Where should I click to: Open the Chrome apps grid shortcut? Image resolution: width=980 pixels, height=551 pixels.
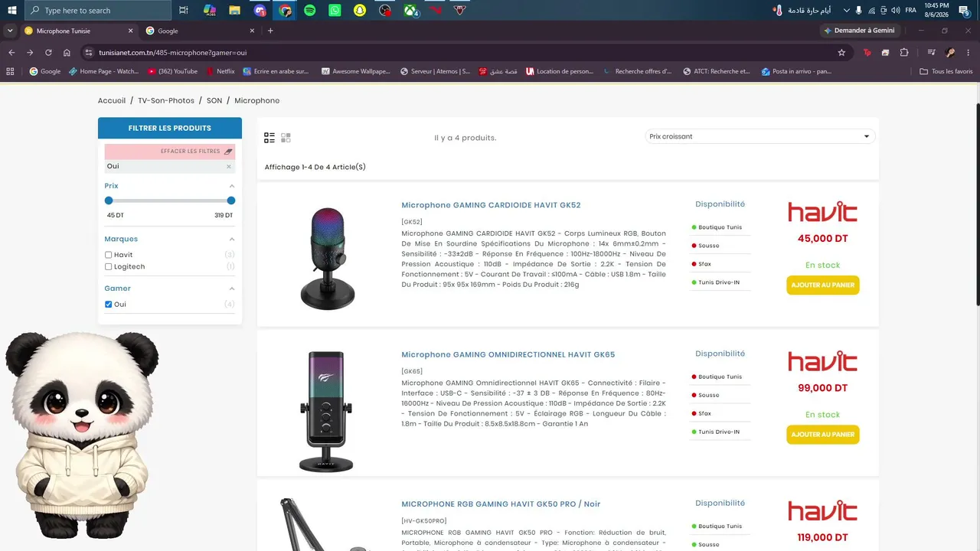10,71
